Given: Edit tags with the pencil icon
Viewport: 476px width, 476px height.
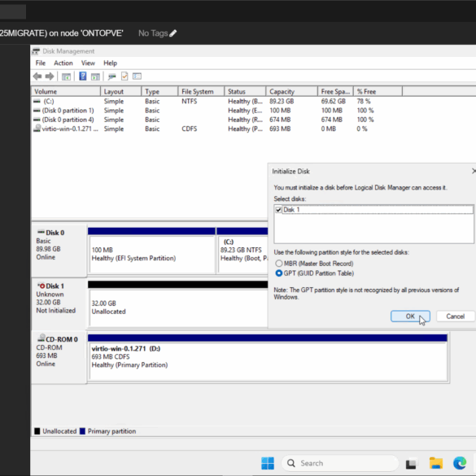Looking at the screenshot, I should [173, 33].
